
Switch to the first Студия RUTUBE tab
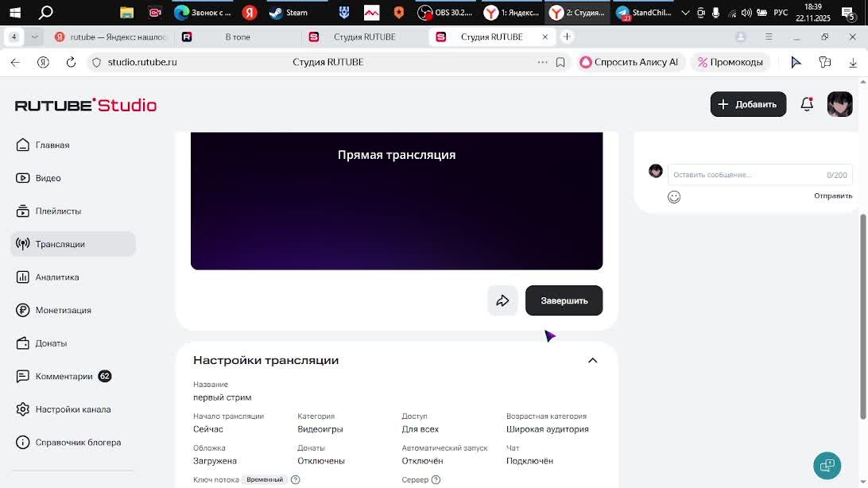coord(366,37)
